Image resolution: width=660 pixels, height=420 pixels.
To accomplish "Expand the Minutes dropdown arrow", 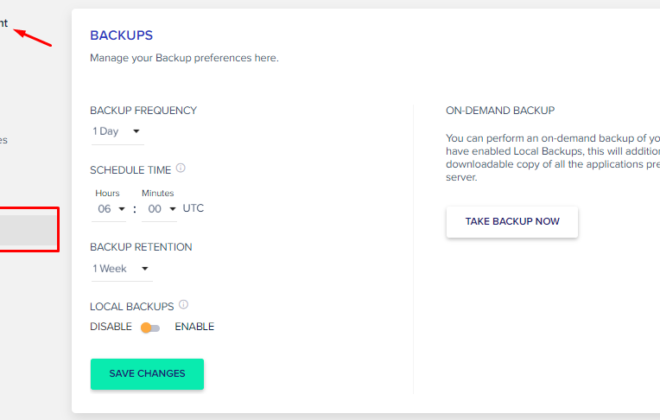I will pyautogui.click(x=173, y=209).
